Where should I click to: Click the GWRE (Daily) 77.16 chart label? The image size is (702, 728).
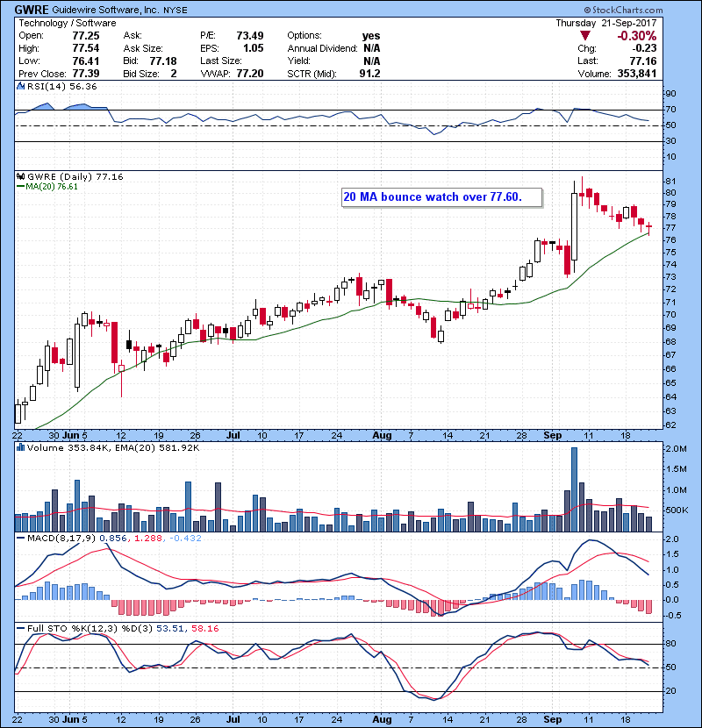tap(75, 176)
